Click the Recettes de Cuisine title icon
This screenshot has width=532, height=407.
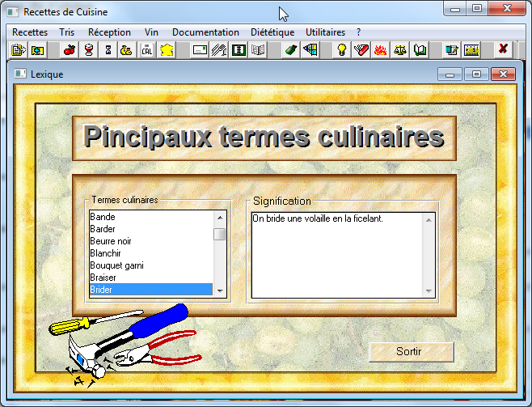pos(13,12)
